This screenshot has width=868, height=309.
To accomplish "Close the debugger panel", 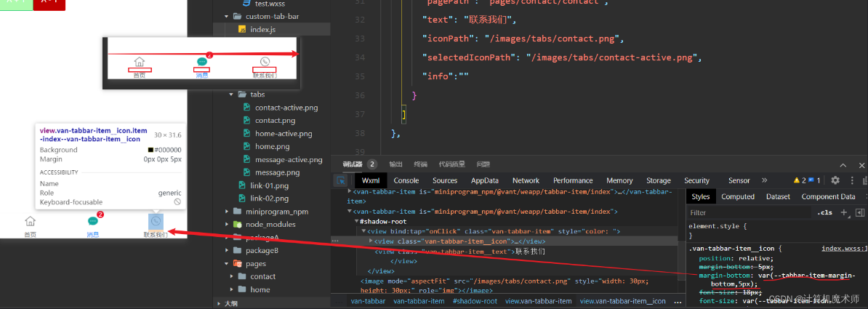I will click(862, 165).
